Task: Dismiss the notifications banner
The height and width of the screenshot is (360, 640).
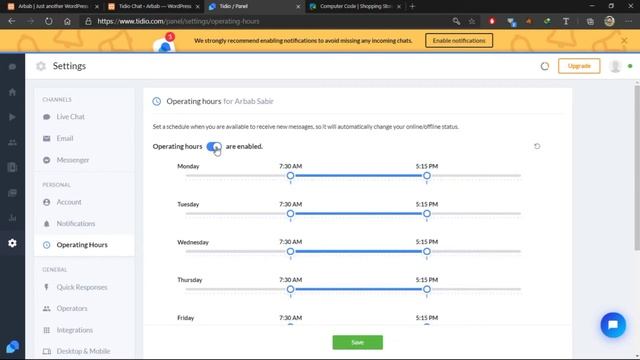Action: (624, 40)
